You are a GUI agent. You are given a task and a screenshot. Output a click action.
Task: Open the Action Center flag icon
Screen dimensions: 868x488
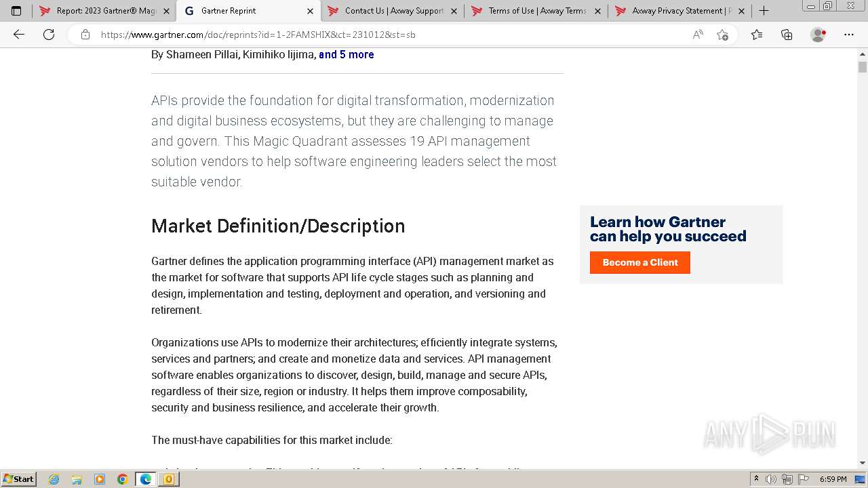tap(802, 479)
